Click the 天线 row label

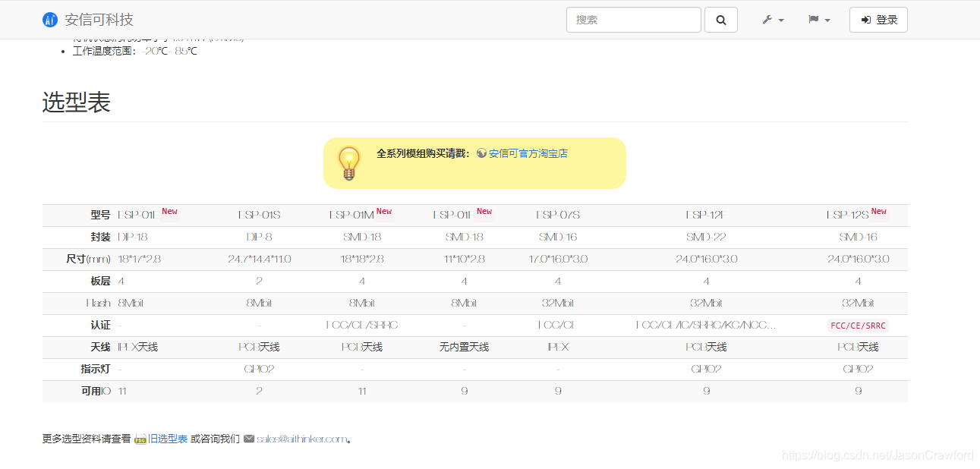(100, 348)
